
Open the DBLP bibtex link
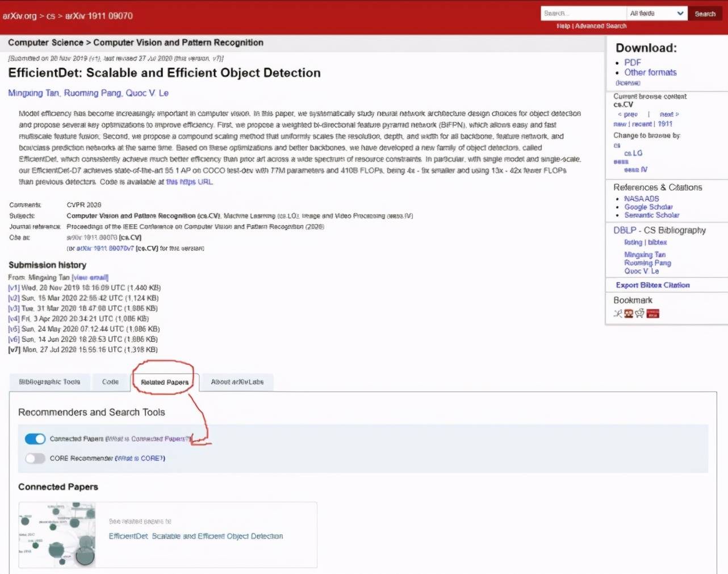658,243
